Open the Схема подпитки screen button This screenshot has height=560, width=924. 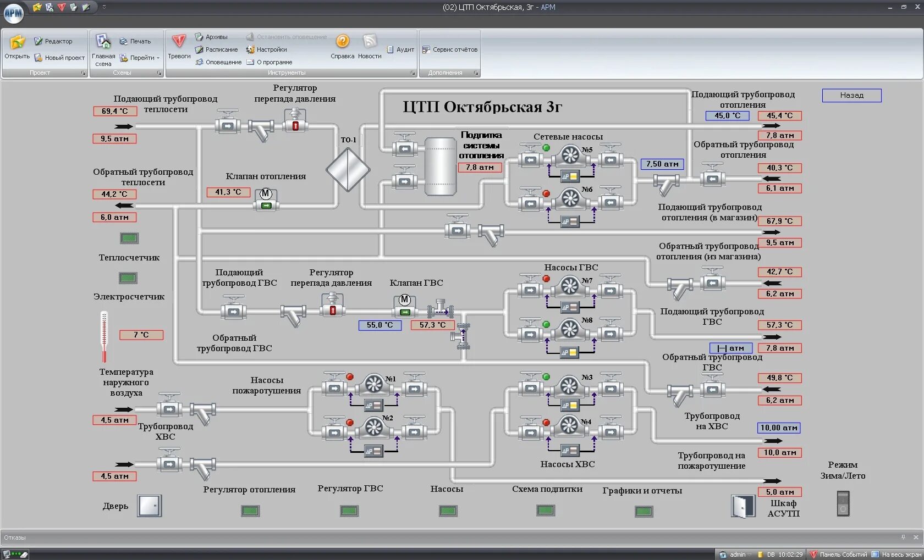pyautogui.click(x=546, y=511)
